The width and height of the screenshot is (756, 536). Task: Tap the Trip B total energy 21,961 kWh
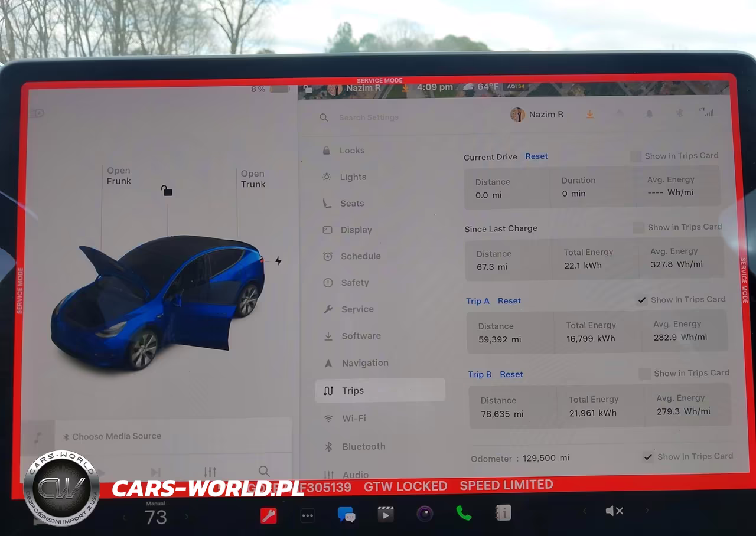[x=593, y=413]
